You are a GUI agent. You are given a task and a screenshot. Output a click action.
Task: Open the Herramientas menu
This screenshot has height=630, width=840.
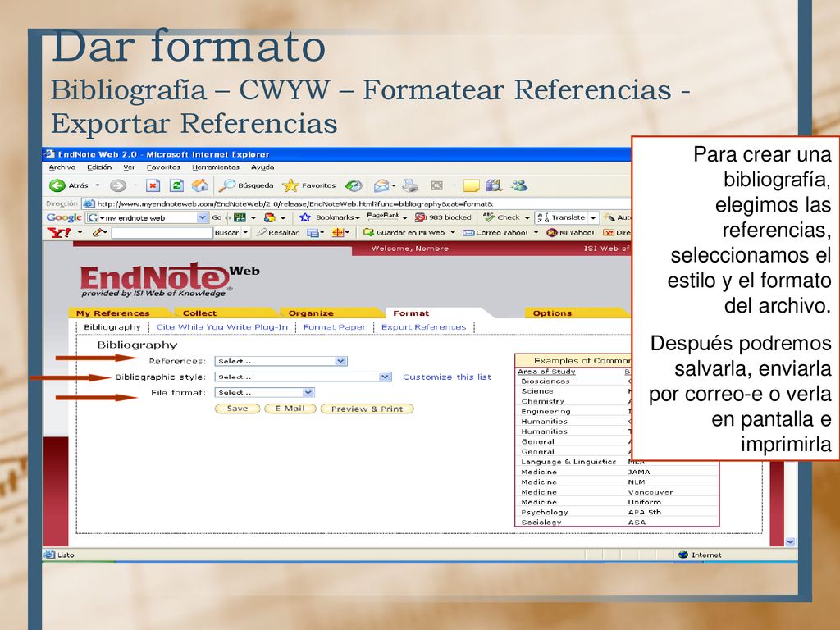216,167
